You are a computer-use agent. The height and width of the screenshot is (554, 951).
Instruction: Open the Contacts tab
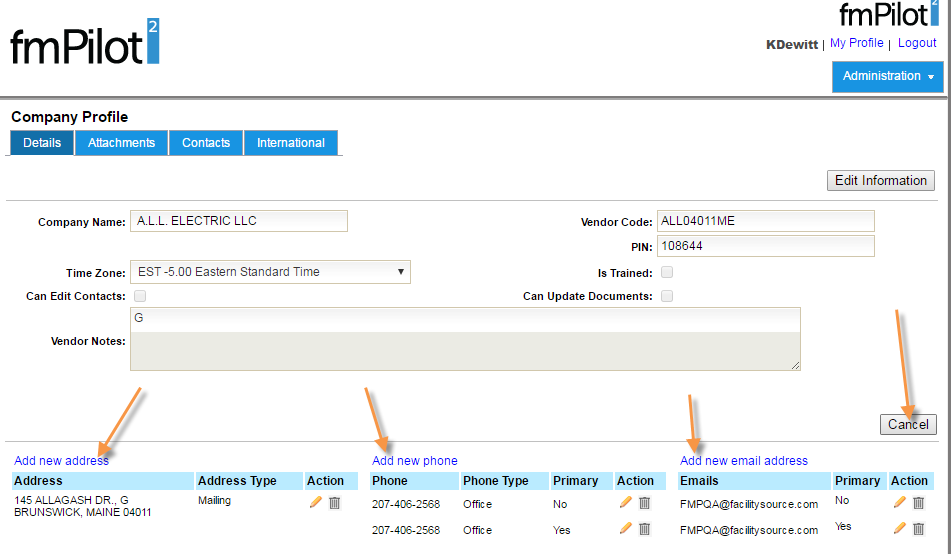point(206,143)
